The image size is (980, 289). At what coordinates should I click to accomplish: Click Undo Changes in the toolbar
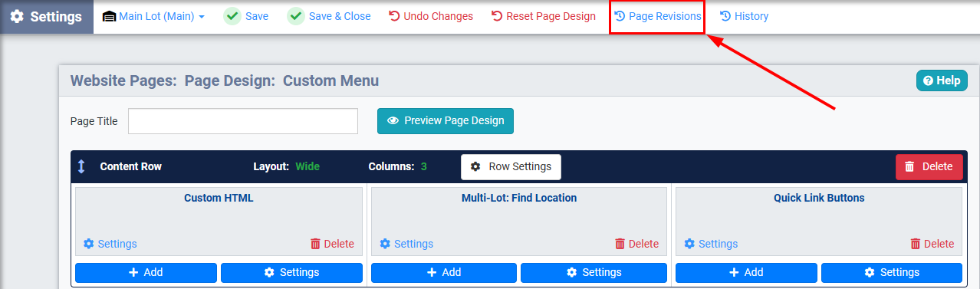pos(431,16)
